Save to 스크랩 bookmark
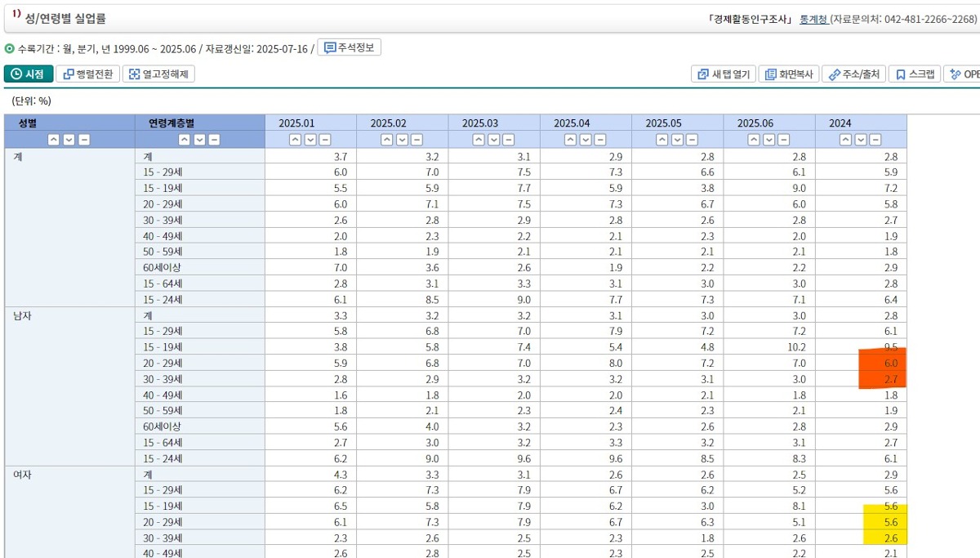 pyautogui.click(x=914, y=74)
